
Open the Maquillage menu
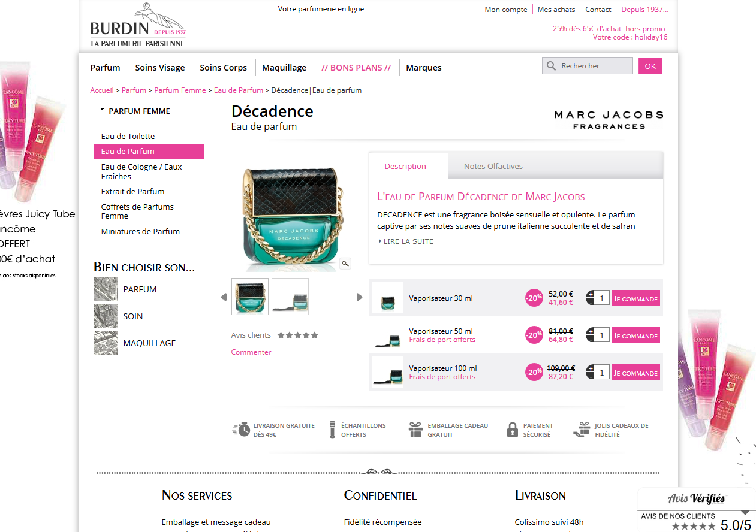pos(284,68)
